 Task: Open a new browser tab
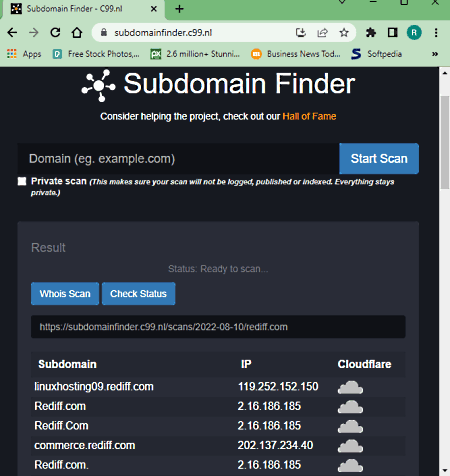[179, 9]
